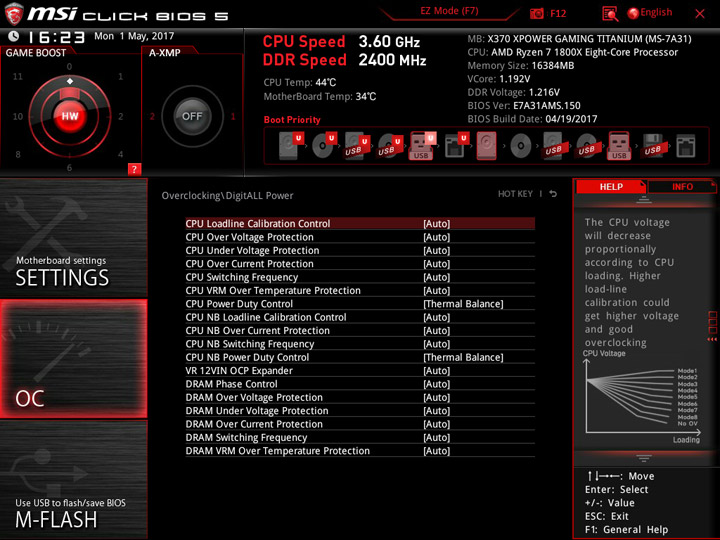The height and width of the screenshot is (540, 720).
Task: Switch to EZ Mode (F7)
Action: pyautogui.click(x=449, y=11)
